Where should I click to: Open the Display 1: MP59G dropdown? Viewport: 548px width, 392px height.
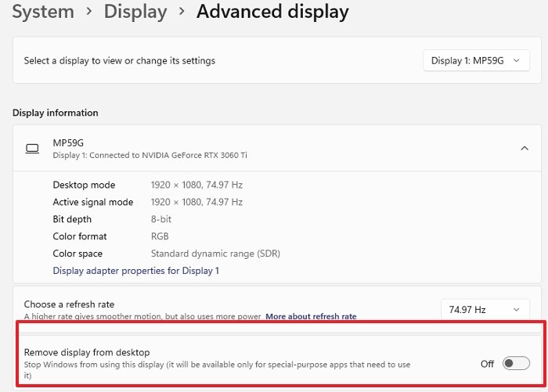(x=476, y=60)
